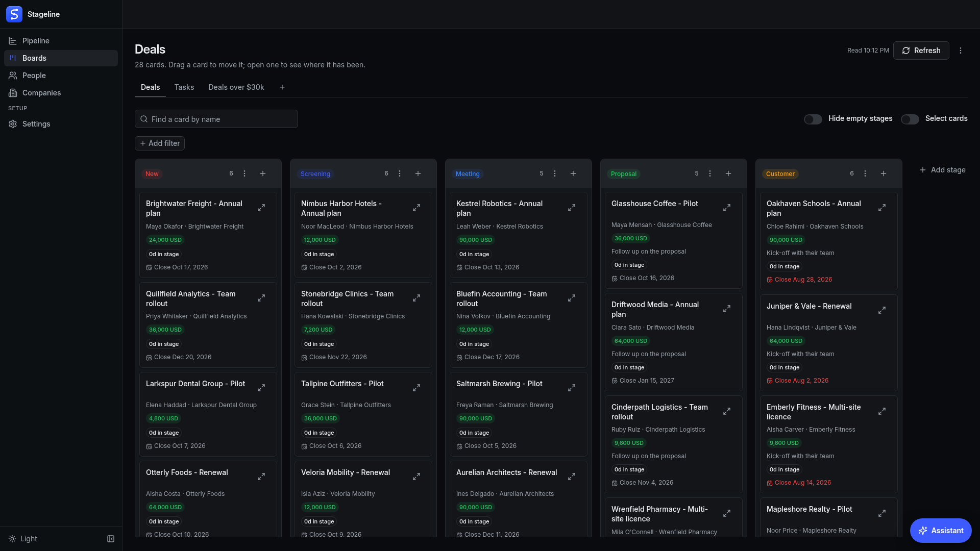Add a card to the Screening stage
Screen dimensions: 980x551
click(418, 173)
